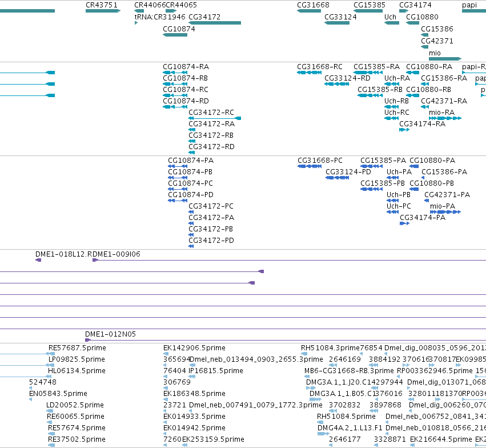Click transcript CG42371-RA

(425, 107)
